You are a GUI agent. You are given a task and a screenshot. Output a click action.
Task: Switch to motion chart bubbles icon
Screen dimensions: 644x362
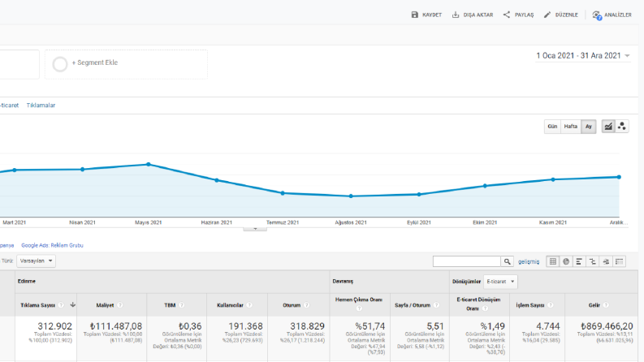(622, 127)
